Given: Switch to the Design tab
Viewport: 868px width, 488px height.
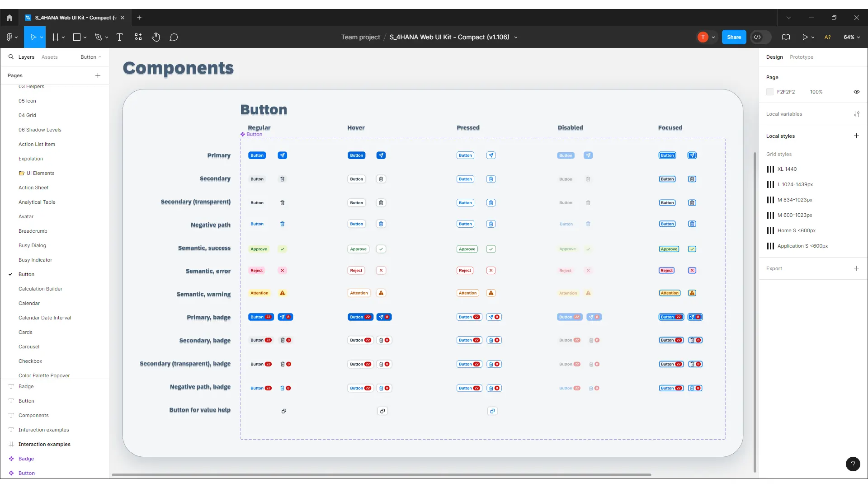Looking at the screenshot, I should tap(774, 57).
